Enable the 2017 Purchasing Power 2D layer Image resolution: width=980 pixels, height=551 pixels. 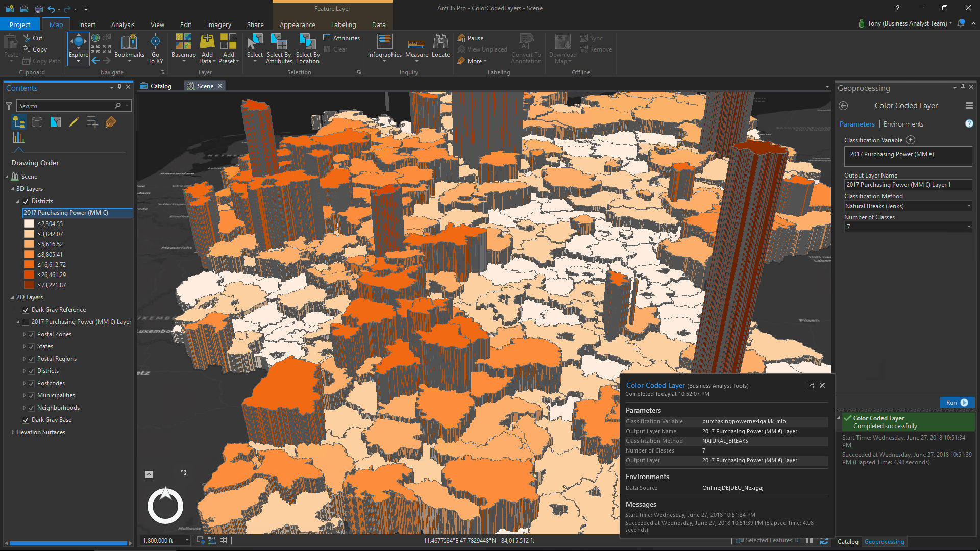pos(25,322)
